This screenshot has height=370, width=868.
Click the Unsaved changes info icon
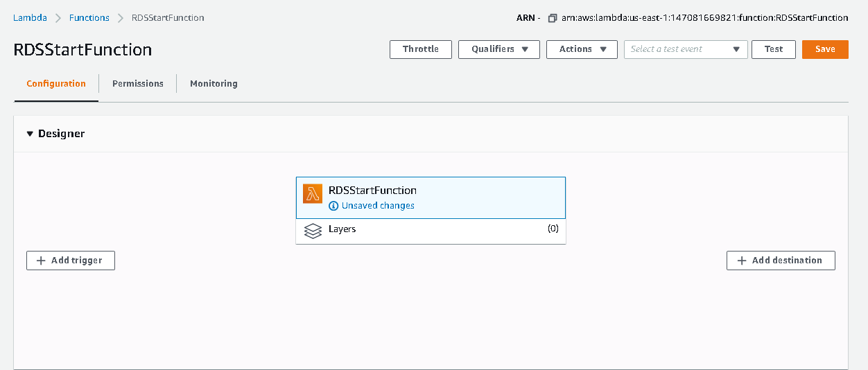[x=333, y=206]
